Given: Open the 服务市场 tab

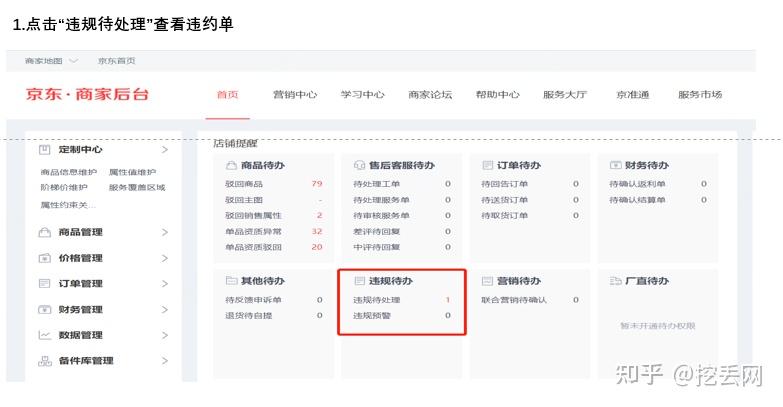Looking at the screenshot, I should pos(700,94).
